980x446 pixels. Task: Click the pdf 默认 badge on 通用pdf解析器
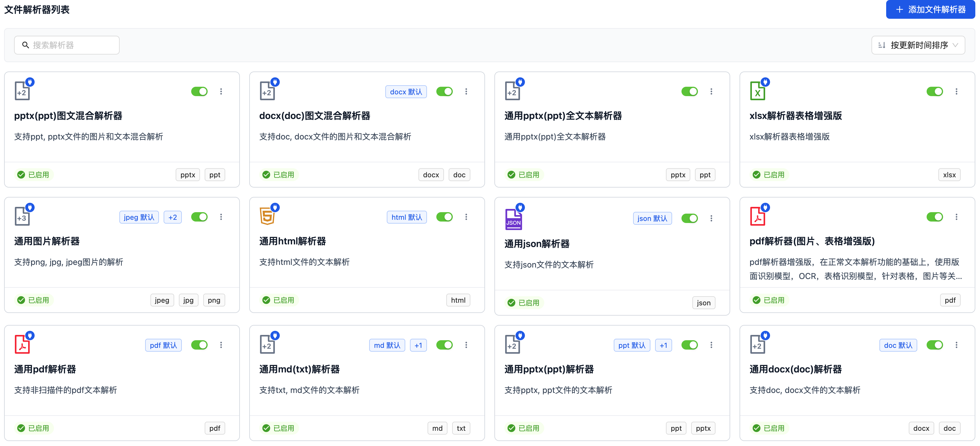pos(163,345)
